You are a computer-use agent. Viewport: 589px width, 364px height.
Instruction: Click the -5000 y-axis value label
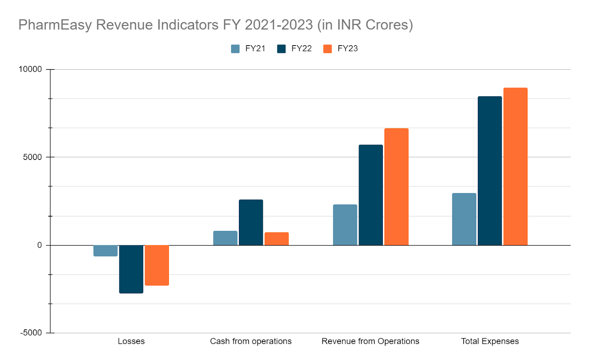[31, 333]
